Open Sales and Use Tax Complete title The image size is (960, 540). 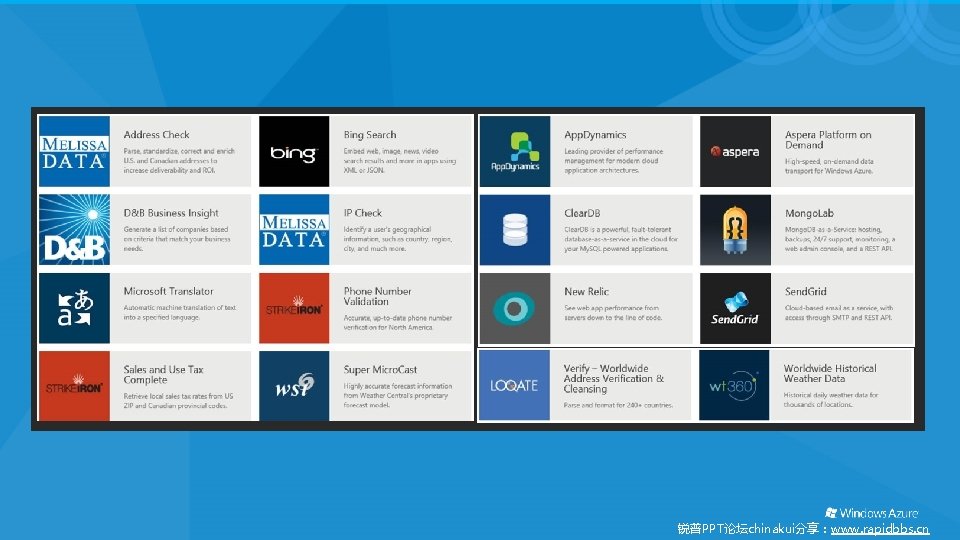(163, 375)
